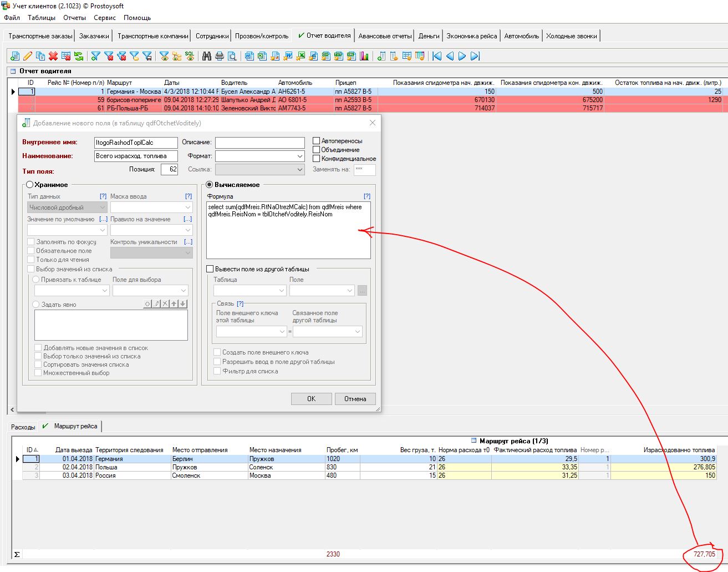Viewport: 728px width, 572px height.
Task: Click the first filter funnel icon
Action: click(x=96, y=56)
